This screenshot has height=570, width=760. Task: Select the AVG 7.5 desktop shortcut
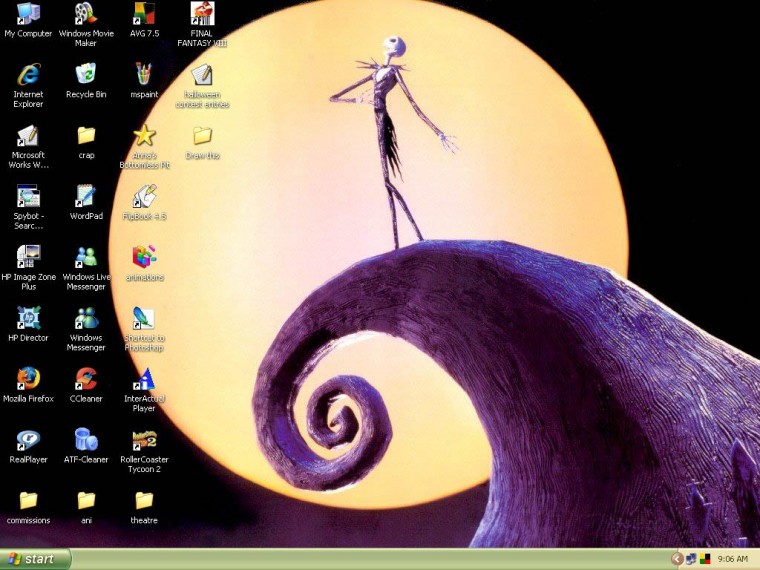click(144, 15)
